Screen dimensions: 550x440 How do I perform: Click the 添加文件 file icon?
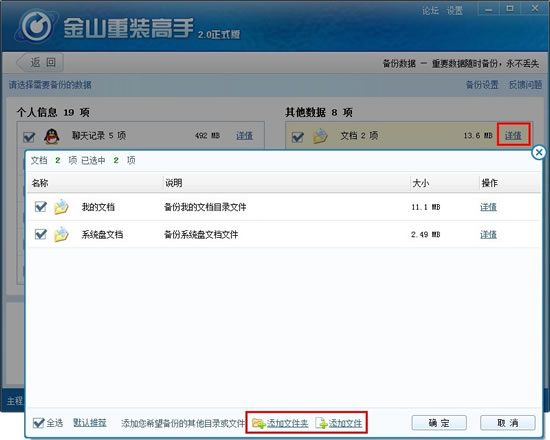pyautogui.click(x=321, y=423)
